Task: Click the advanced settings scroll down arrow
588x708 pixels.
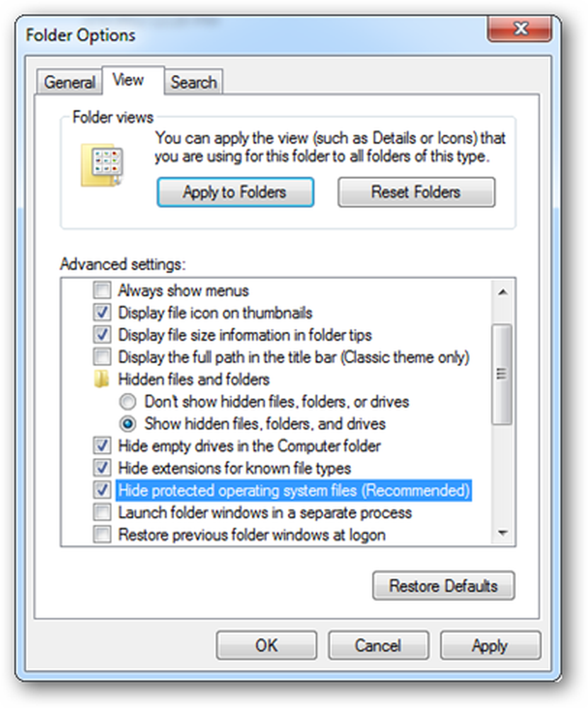Action: point(502,533)
